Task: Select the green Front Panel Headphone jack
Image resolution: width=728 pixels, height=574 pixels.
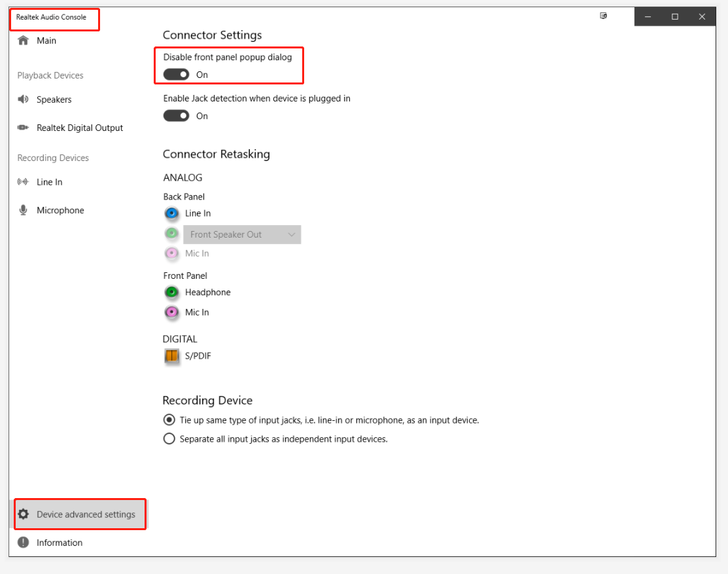Action: tap(172, 292)
